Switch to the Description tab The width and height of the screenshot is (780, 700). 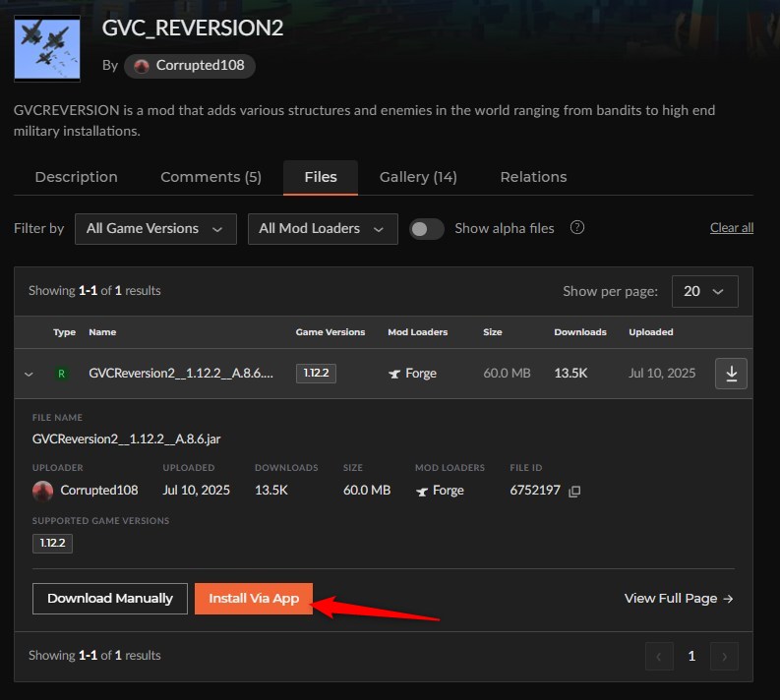click(76, 177)
